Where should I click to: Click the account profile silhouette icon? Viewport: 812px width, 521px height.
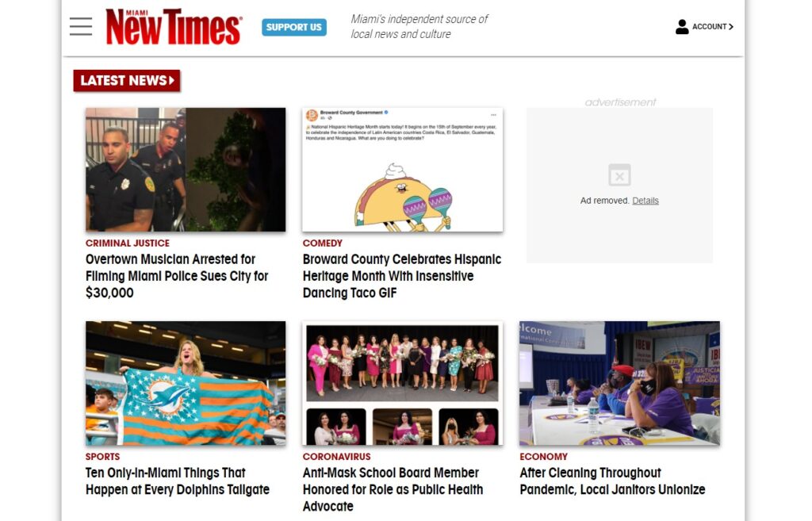click(682, 26)
